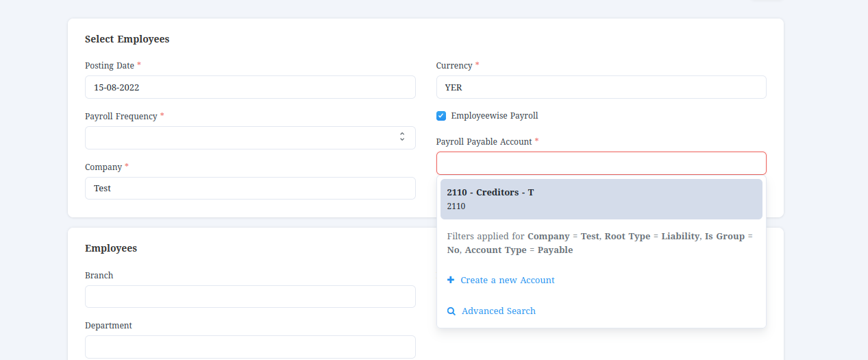Click the Currency field showing YER

[601, 87]
